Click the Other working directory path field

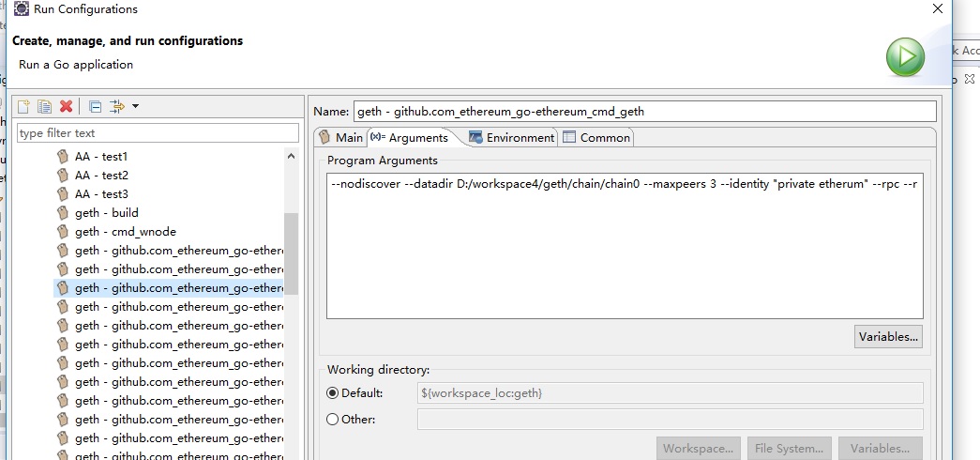coord(670,420)
